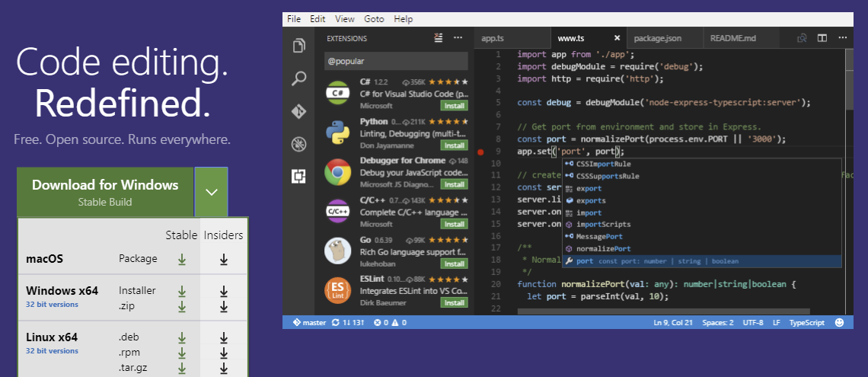Open the Extensions panel more actions ellipsis
Screen dimensions: 868x377
pyautogui.click(x=458, y=38)
